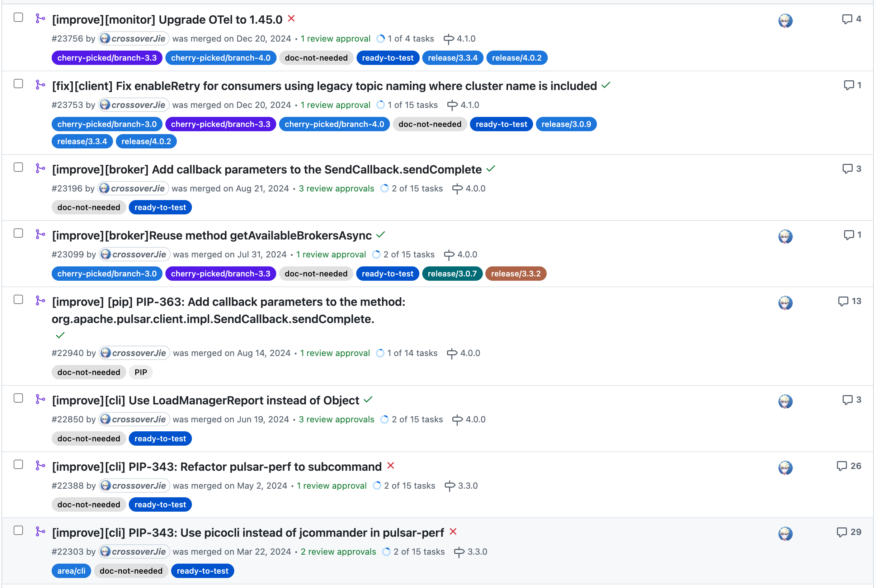This screenshot has width=876, height=588.
Task: Click red X status on pulsar-perf subcommand PR
Action: (x=391, y=466)
